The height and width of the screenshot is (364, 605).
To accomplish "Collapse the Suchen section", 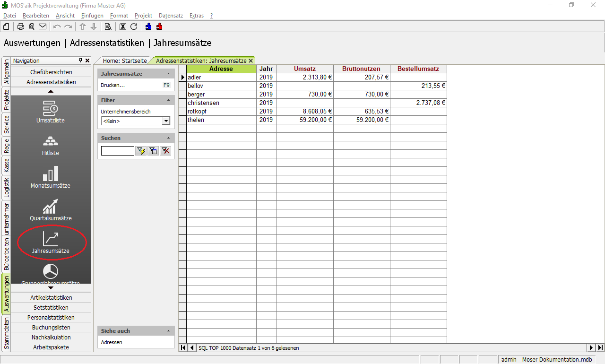I will [x=169, y=138].
